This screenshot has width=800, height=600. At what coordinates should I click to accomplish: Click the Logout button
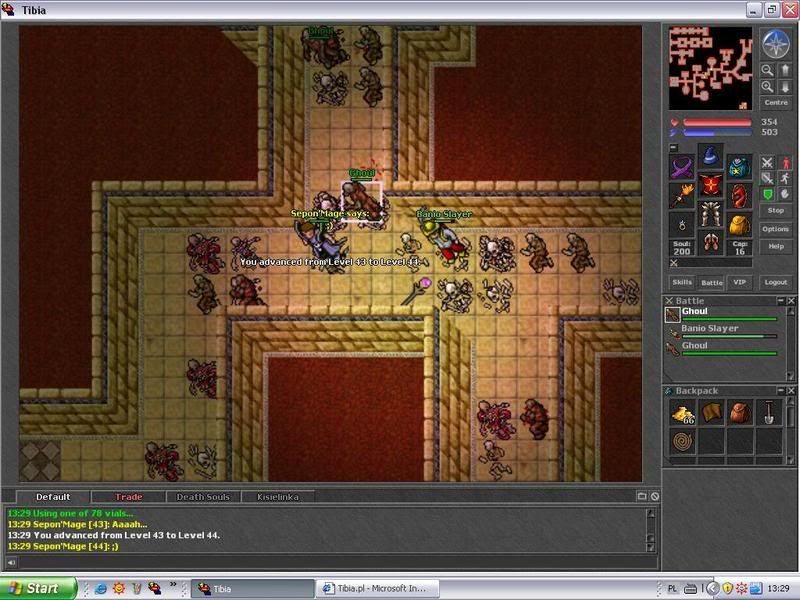pos(776,282)
